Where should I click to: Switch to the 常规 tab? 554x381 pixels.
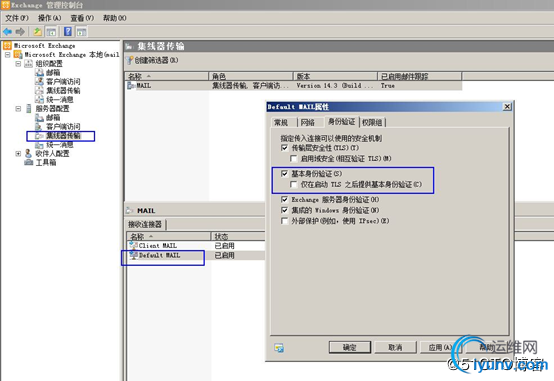281,123
